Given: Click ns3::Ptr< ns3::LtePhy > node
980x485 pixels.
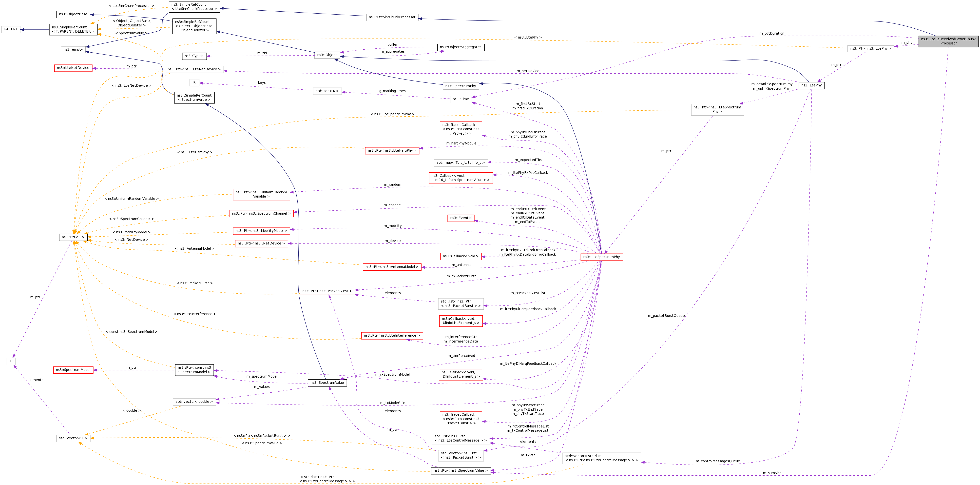Looking at the screenshot, I should point(870,48).
